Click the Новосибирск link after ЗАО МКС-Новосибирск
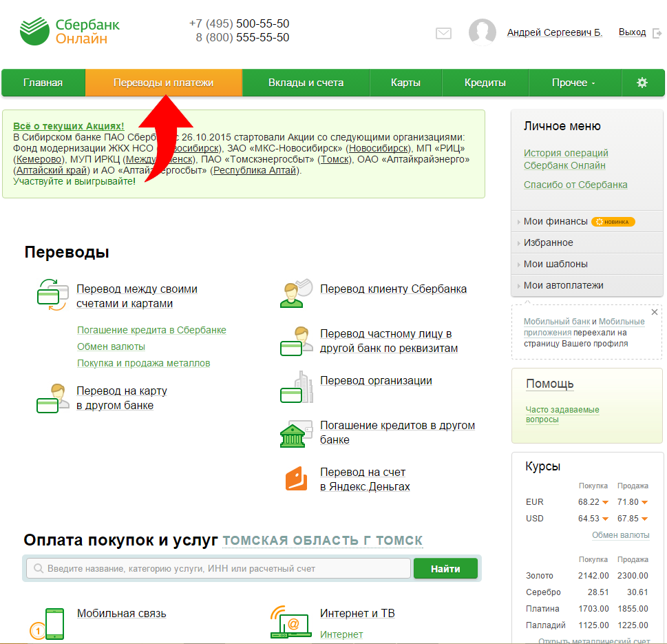Image resolution: width=667 pixels, height=644 pixels. [379, 148]
